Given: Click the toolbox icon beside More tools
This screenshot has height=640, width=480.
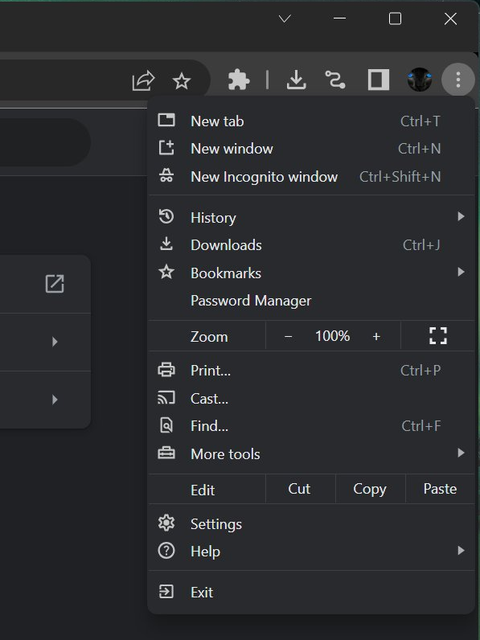Looking at the screenshot, I should [x=166, y=453].
